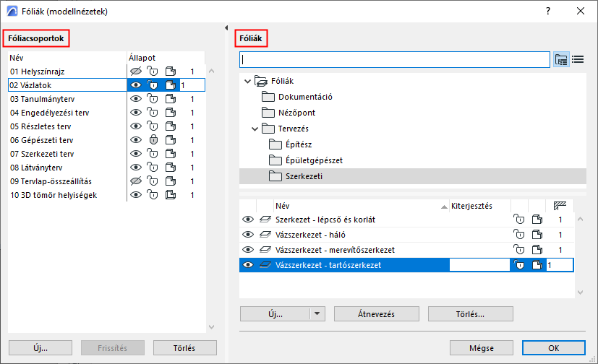The width and height of the screenshot is (598, 364).
Task: Click lock icon for 06 Gépészeti terv
Action: (152, 140)
